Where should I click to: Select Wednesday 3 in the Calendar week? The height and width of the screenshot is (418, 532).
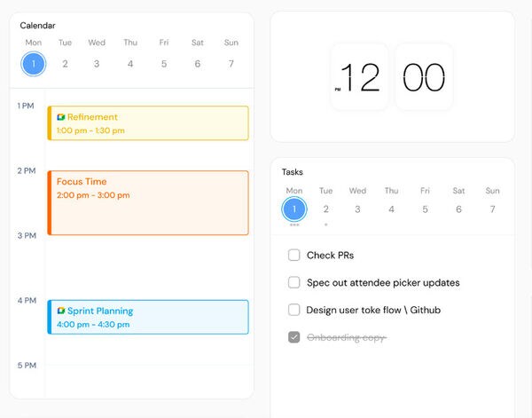pyautogui.click(x=97, y=64)
